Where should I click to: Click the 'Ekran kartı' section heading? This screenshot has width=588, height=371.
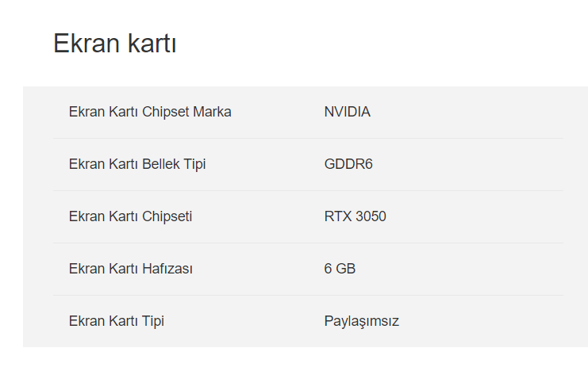coord(114,44)
